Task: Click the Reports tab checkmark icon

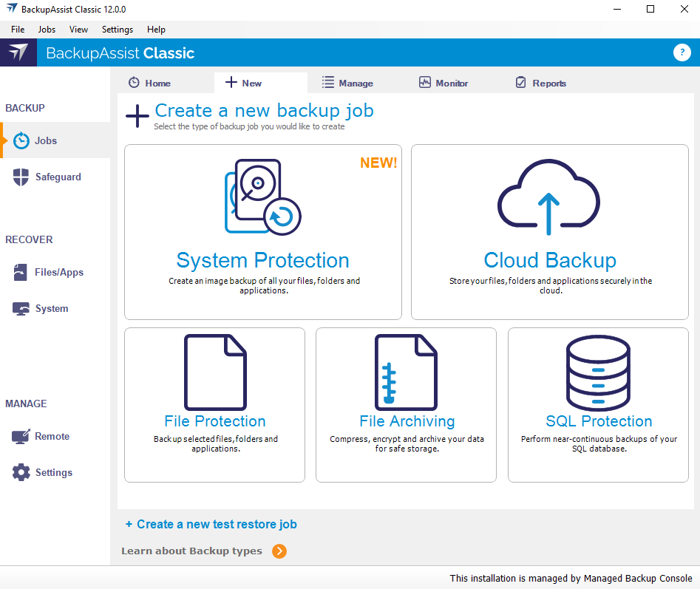Action: [x=521, y=83]
